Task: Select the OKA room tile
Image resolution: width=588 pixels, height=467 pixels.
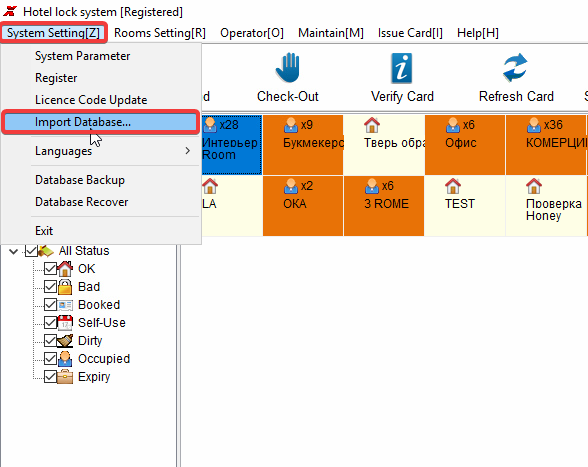Action: coord(303,206)
